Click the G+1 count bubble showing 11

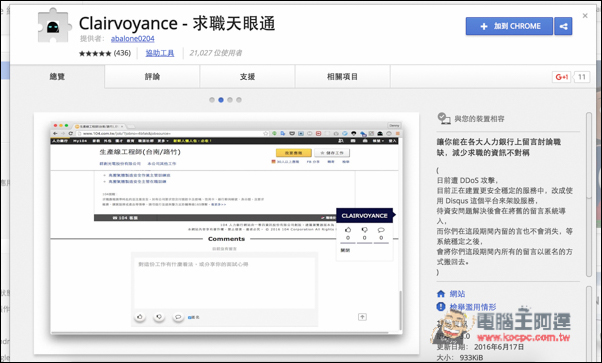pyautogui.click(x=582, y=77)
